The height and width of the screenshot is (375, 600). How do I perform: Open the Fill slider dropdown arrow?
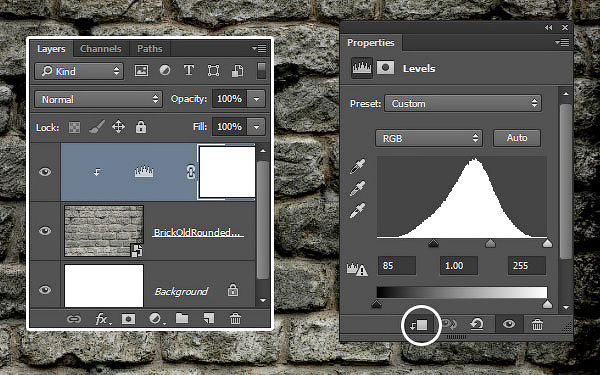pos(256,127)
